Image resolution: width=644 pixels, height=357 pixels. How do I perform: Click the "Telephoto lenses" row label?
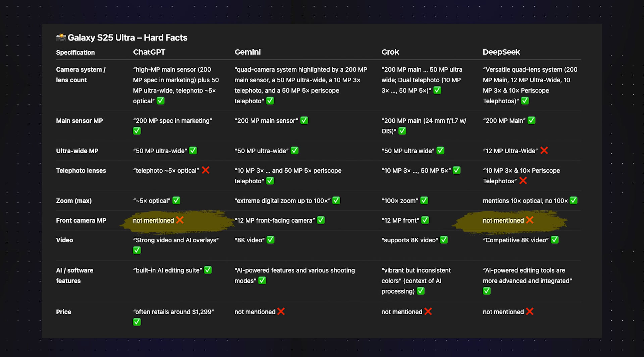81,170
